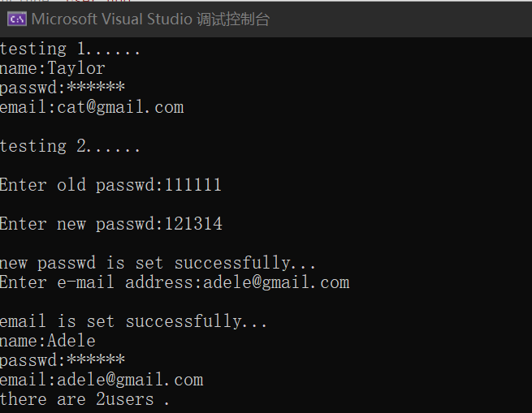Click the "Microsoft Visual Studio" title text
The height and width of the screenshot is (413, 532).
112,19
